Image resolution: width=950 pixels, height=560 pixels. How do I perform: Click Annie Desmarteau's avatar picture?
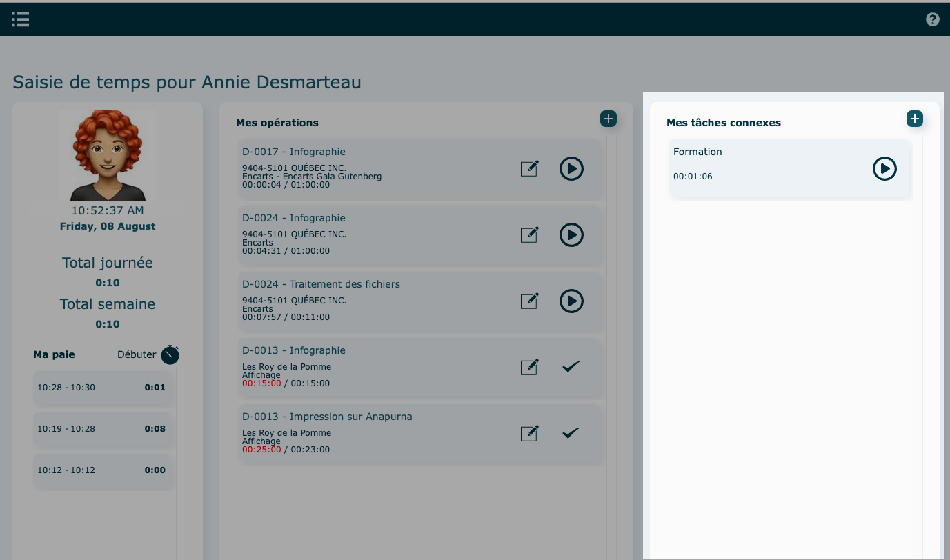tap(108, 156)
